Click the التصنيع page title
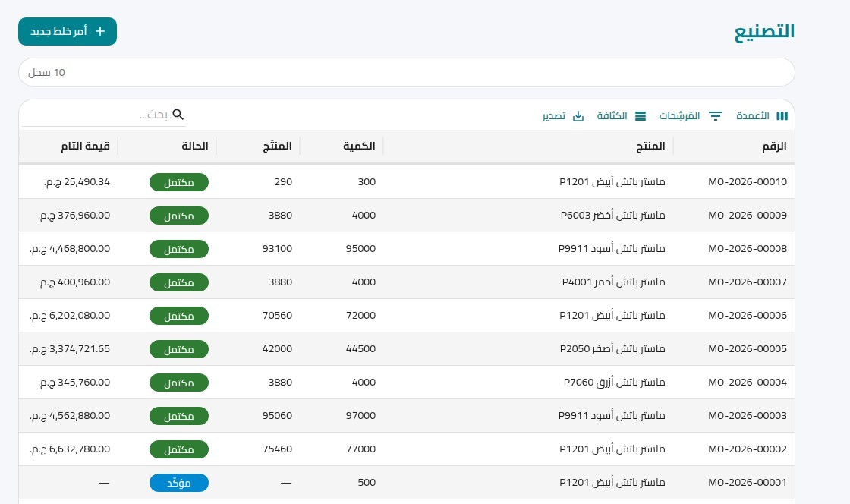The height and width of the screenshot is (504, 850). [764, 31]
